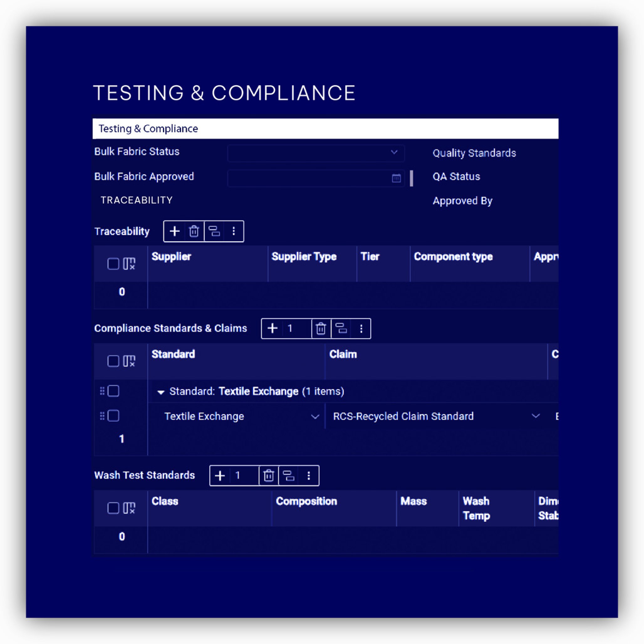
Task: Add a row to Compliance Standards & Claims
Action: click(273, 329)
